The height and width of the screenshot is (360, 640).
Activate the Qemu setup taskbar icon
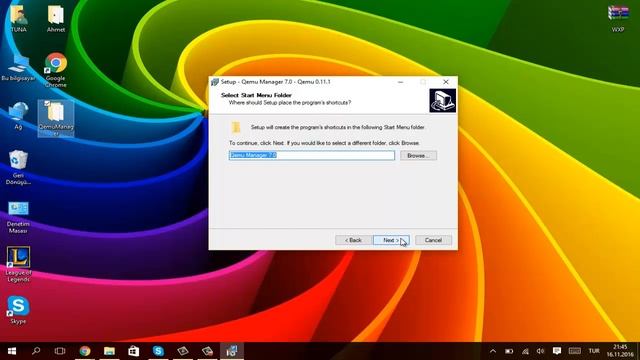pyautogui.click(x=232, y=351)
